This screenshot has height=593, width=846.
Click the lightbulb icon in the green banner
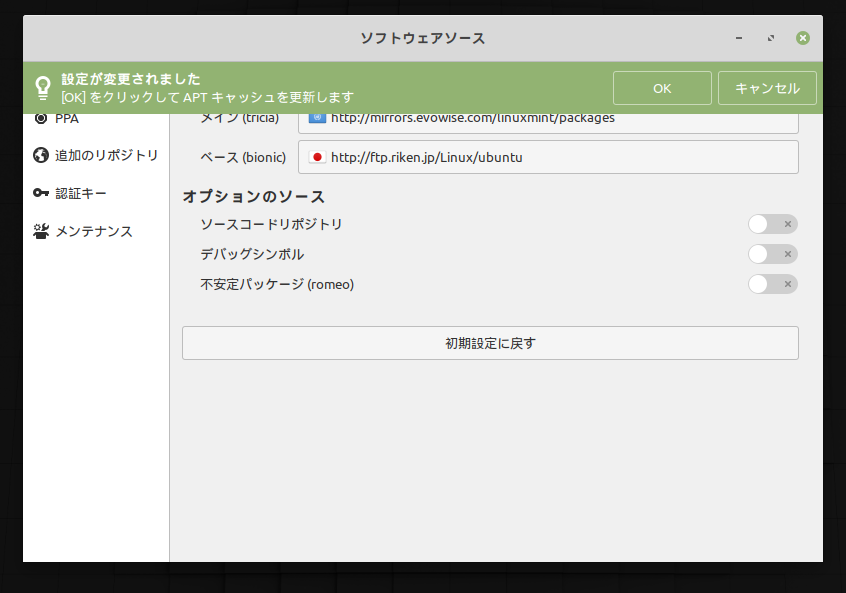point(43,87)
